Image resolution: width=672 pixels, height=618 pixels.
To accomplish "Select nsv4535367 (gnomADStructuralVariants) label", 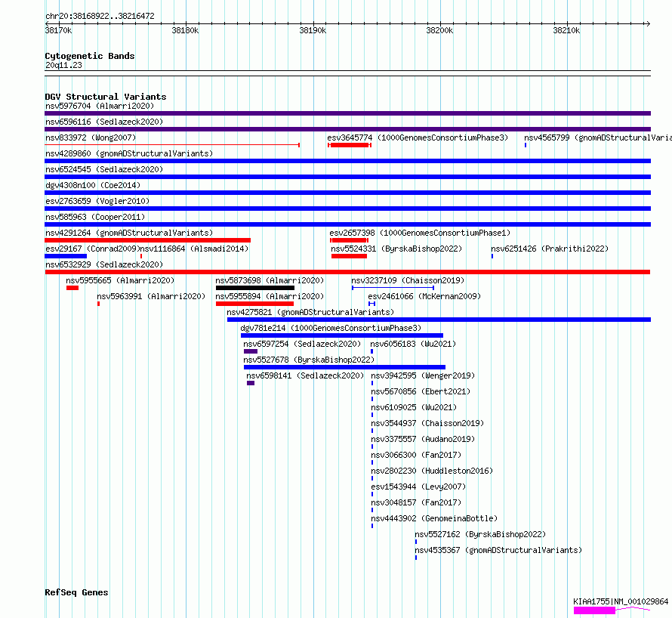I will tap(498, 550).
